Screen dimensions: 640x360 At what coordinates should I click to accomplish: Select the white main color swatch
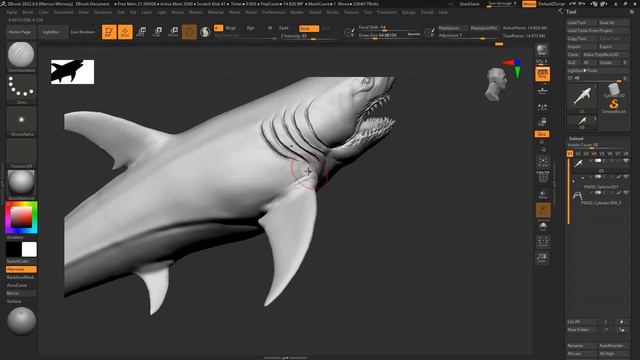coord(29,249)
